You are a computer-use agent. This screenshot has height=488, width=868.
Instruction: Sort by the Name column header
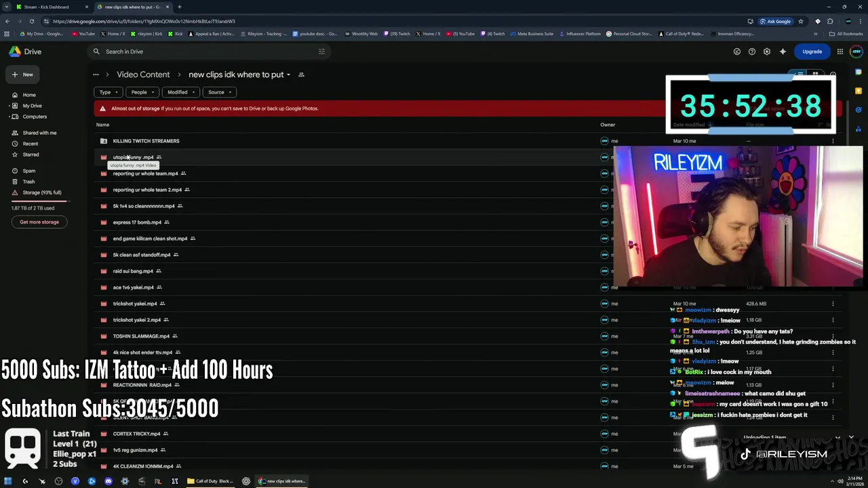click(x=102, y=125)
